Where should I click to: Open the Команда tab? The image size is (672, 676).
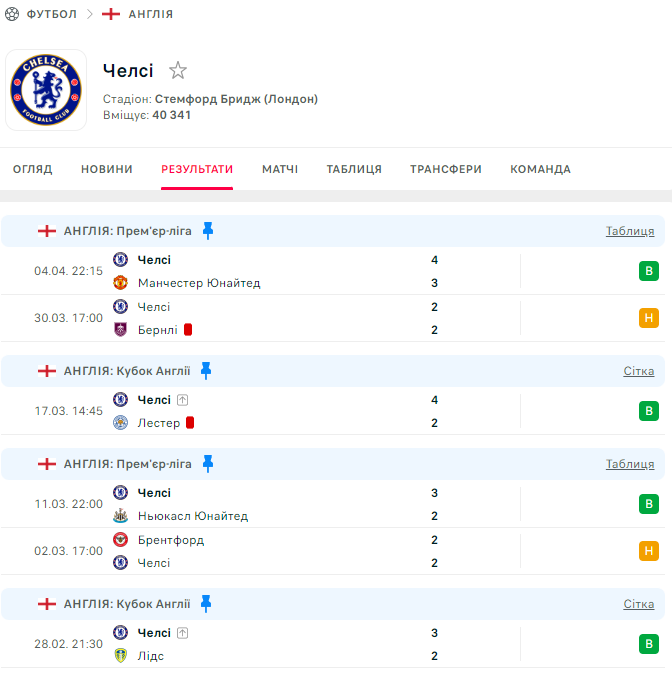click(541, 169)
